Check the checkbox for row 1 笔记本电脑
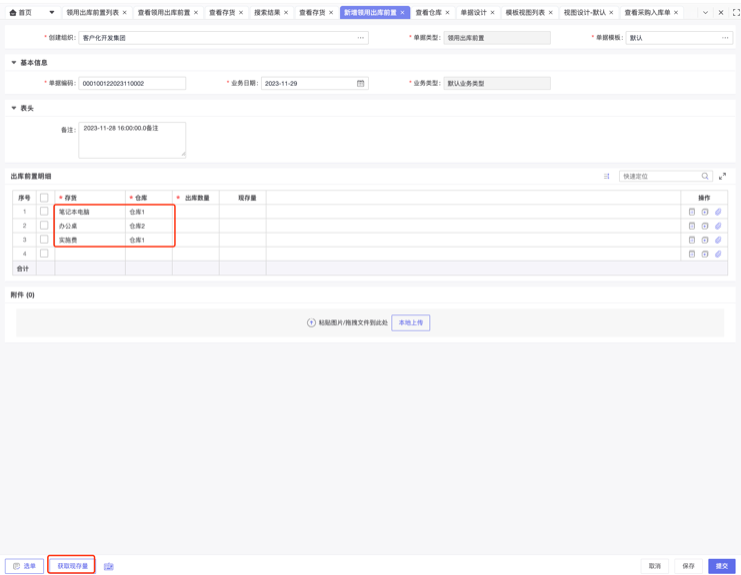This screenshot has height=575, width=741. (x=44, y=212)
